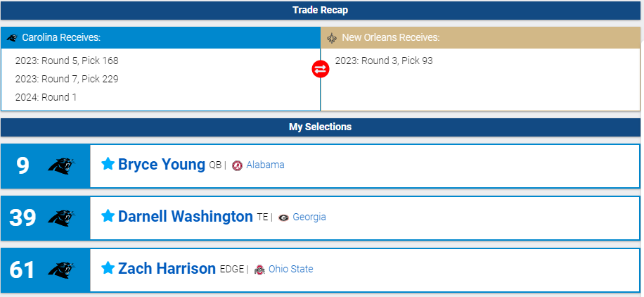Toggle the star next to Bryce Young
This screenshot has height=297, width=644.
108,164
